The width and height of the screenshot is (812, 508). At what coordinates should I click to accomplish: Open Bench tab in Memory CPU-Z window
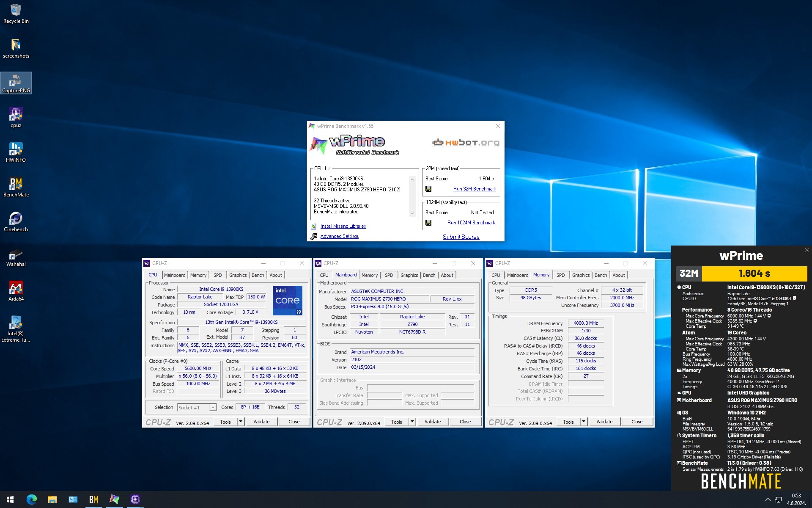click(x=601, y=275)
